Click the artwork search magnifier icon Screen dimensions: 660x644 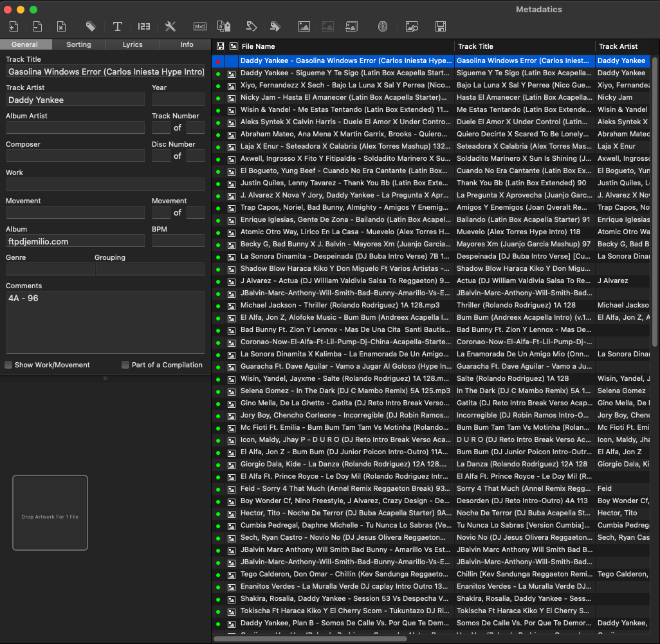[412, 26]
